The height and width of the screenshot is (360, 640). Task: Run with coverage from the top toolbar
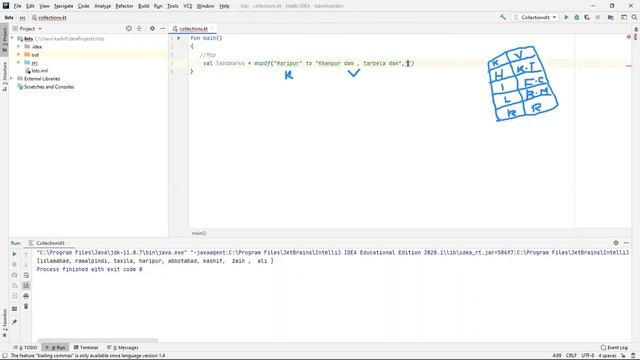point(587,17)
